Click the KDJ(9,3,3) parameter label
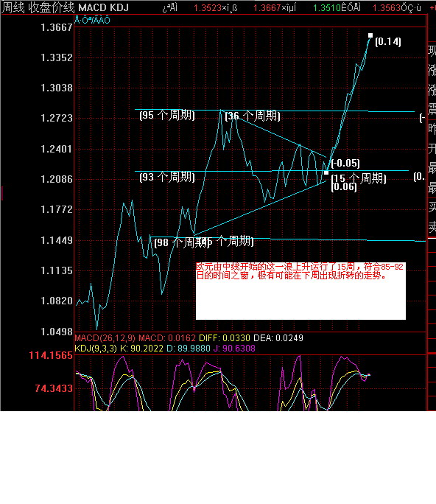The width and height of the screenshot is (436, 504). (96, 349)
